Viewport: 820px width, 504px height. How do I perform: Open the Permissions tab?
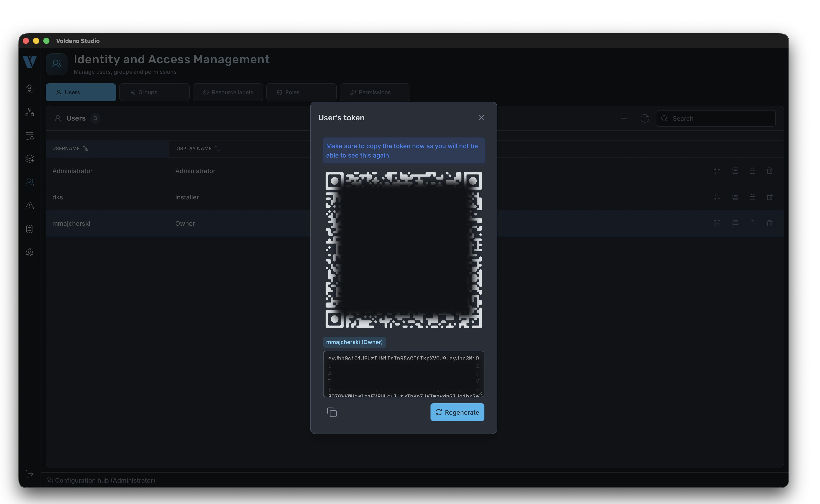[375, 92]
